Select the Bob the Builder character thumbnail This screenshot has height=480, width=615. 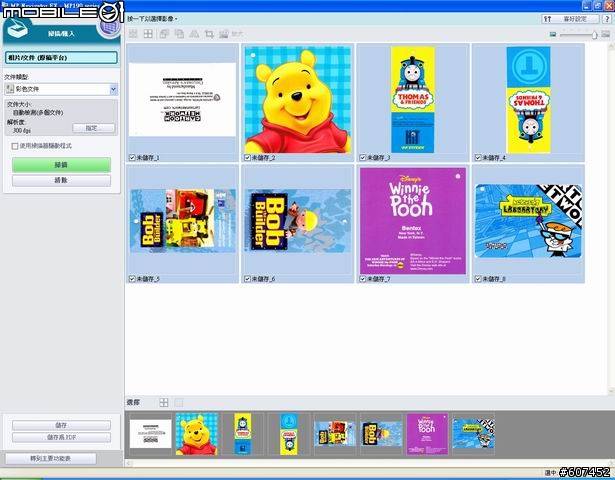[298, 221]
